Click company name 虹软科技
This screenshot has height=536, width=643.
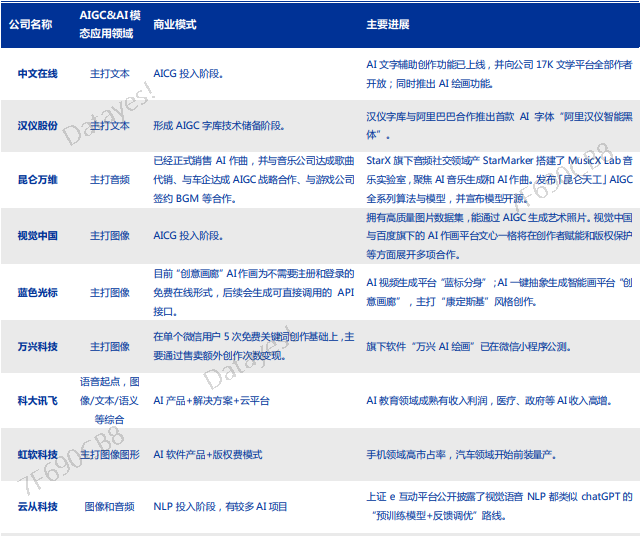(x=37, y=454)
